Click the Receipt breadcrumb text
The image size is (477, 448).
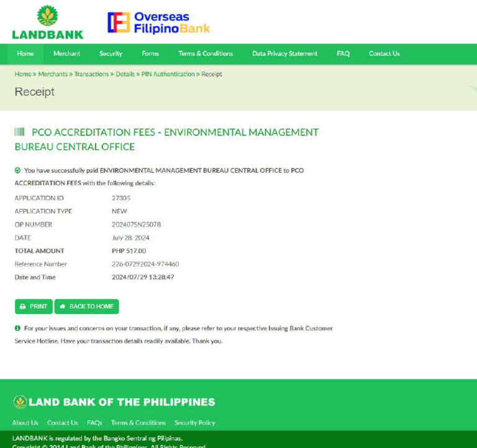(x=212, y=74)
